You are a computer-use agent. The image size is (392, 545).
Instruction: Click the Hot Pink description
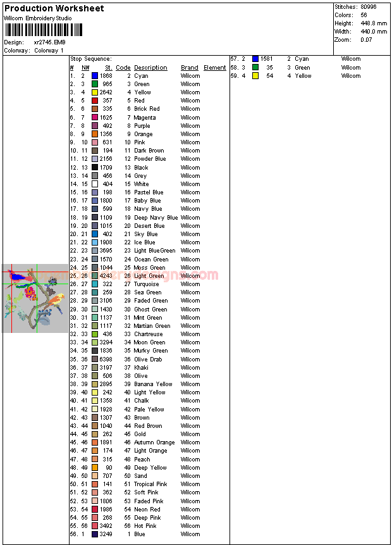coord(145,526)
